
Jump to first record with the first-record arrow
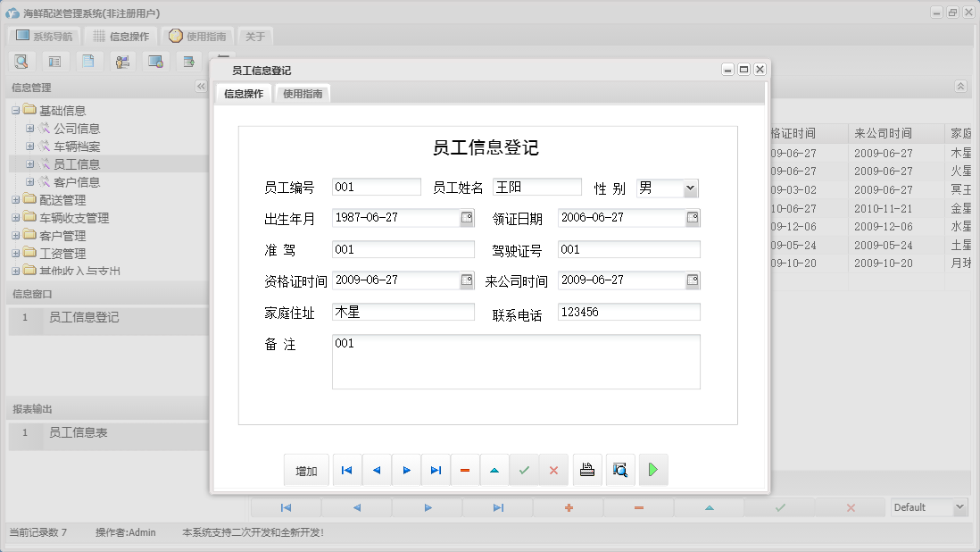(346, 469)
